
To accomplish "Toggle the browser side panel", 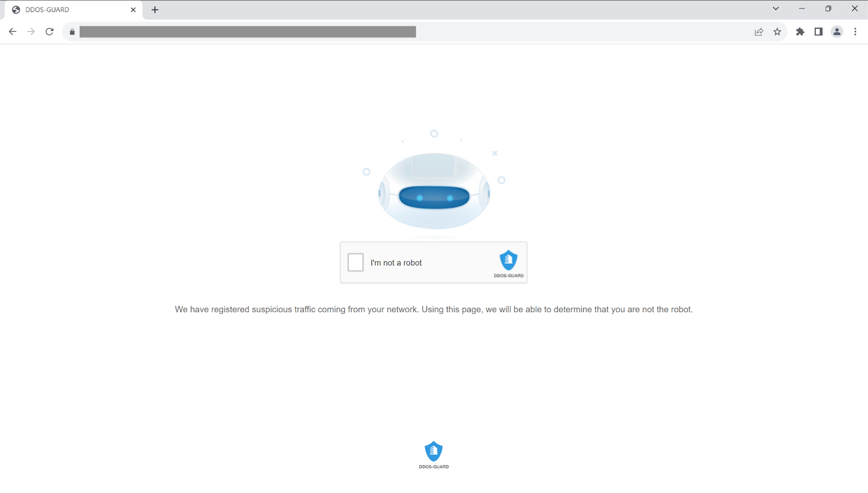I will click(819, 31).
